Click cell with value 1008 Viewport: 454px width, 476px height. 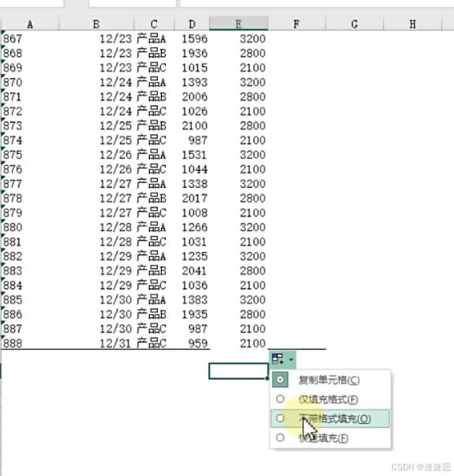(192, 213)
